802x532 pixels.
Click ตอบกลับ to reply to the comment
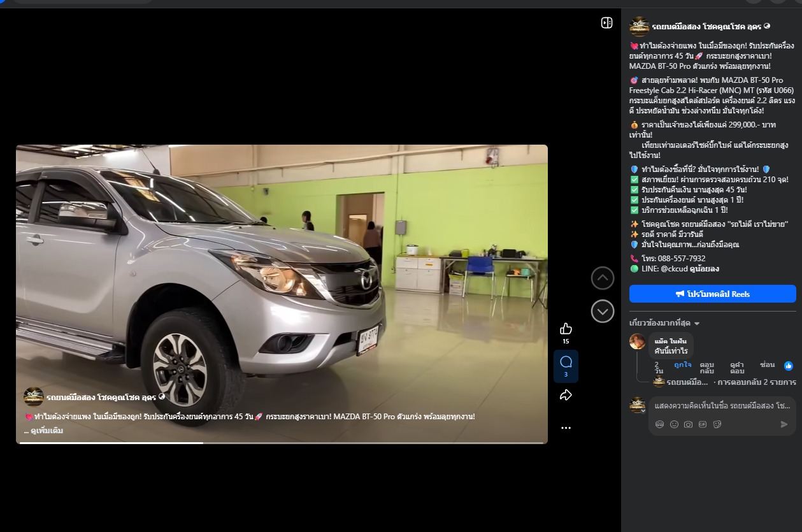tap(707, 368)
